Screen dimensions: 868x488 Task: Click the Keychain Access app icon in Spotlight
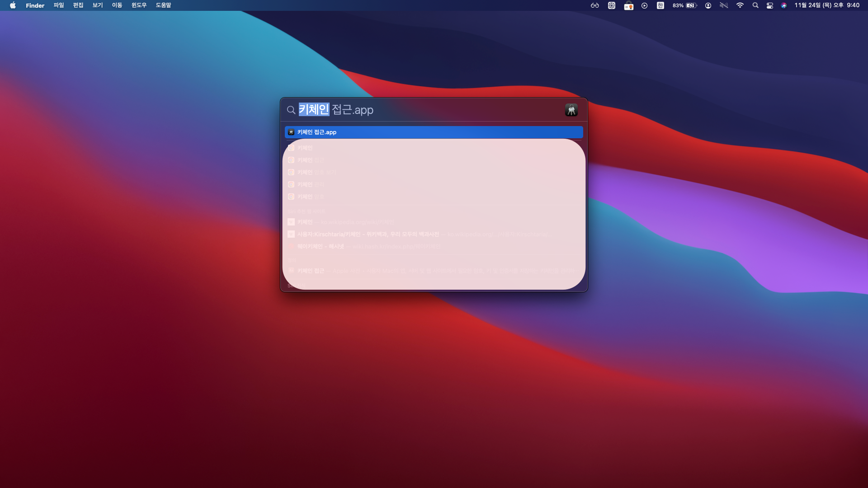click(x=571, y=110)
